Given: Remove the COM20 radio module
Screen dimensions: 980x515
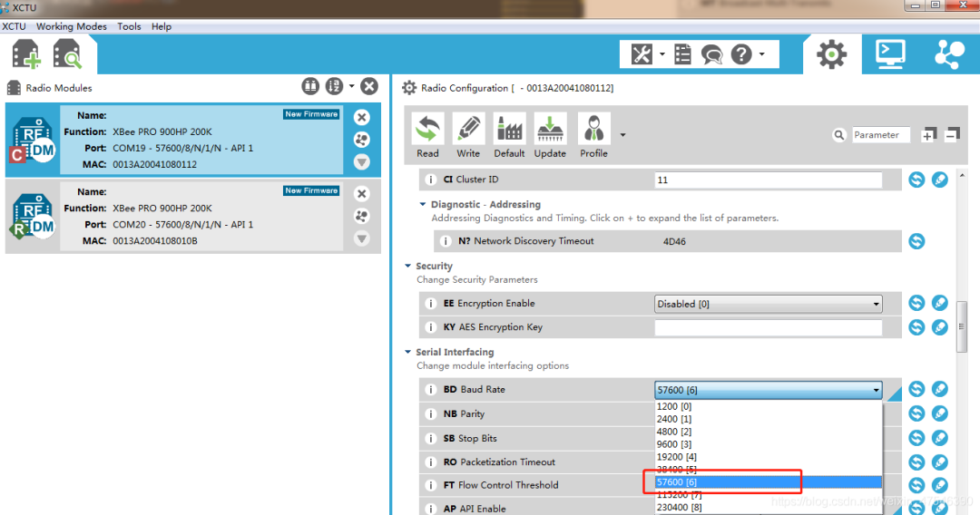Looking at the screenshot, I should coord(361,193).
